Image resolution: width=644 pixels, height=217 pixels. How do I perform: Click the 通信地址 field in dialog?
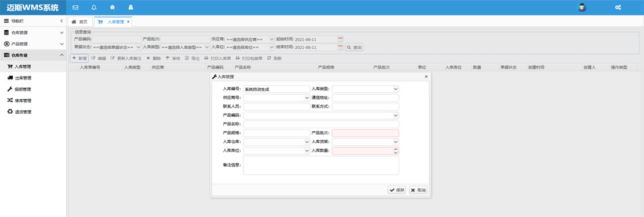(365, 98)
